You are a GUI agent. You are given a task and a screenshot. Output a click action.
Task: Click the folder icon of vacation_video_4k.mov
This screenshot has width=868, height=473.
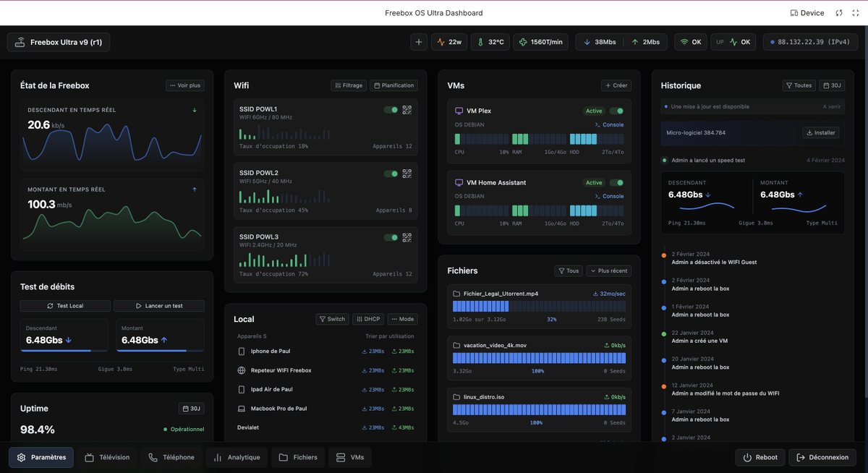click(x=456, y=346)
